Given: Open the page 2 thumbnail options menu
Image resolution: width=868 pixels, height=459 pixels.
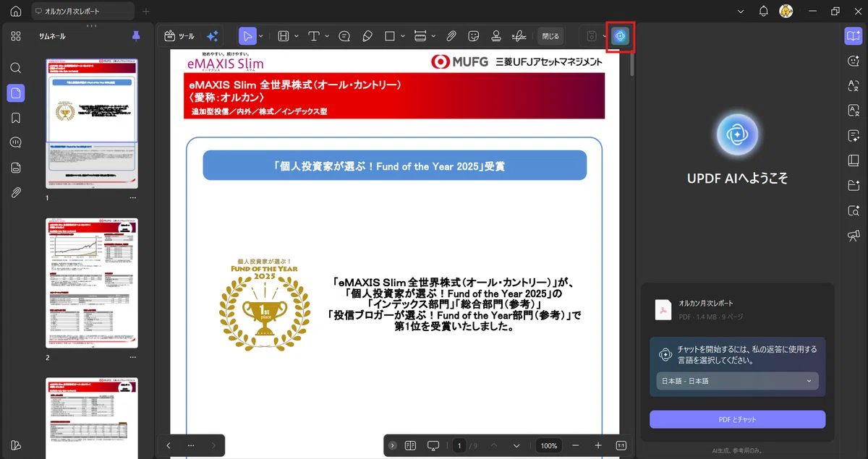Looking at the screenshot, I should tap(132, 357).
